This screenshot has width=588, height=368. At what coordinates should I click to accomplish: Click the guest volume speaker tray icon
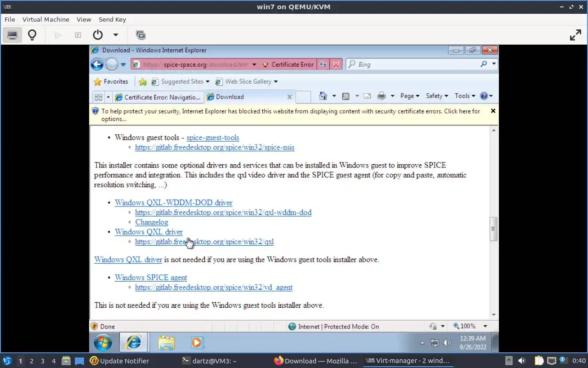click(x=447, y=343)
